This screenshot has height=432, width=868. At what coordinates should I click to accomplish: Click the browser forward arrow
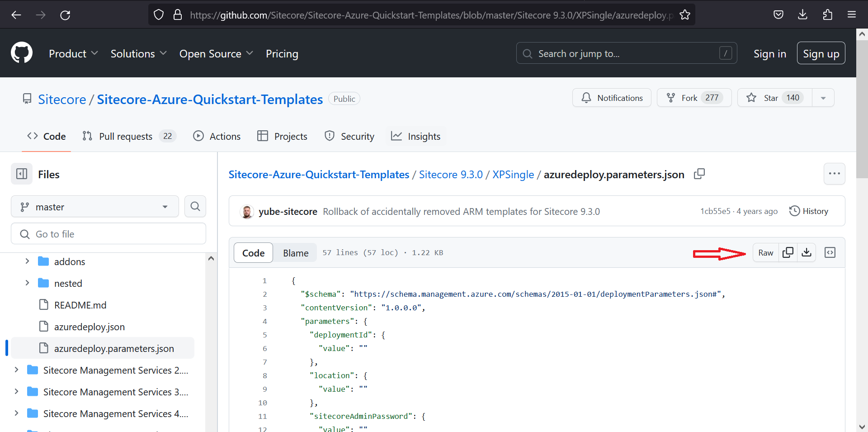pyautogui.click(x=41, y=15)
